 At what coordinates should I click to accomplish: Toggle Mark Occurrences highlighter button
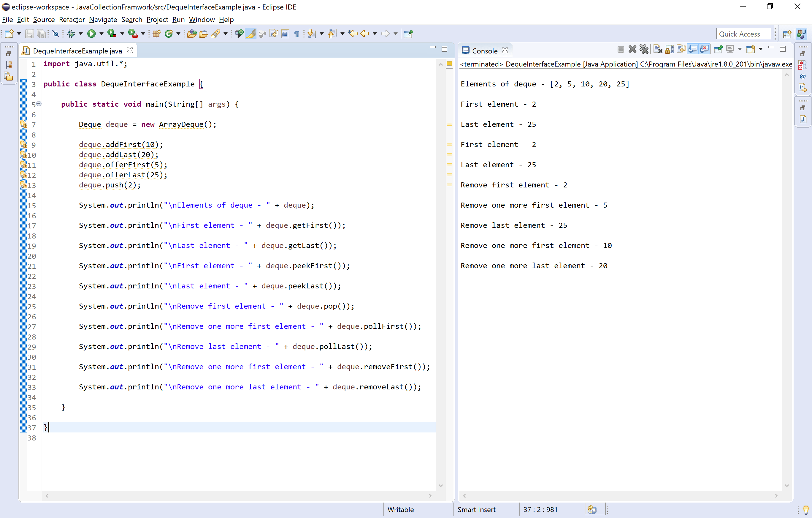(250, 34)
